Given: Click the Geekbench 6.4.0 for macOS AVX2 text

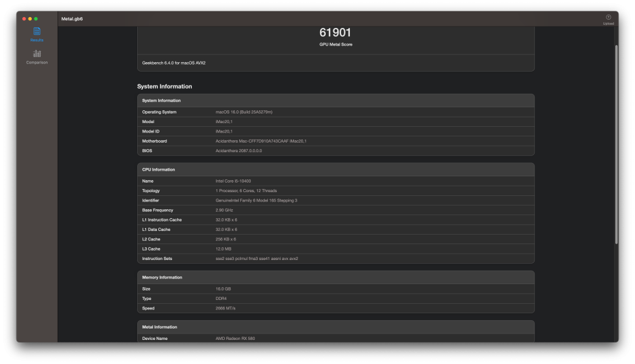Looking at the screenshot, I should click(x=174, y=63).
